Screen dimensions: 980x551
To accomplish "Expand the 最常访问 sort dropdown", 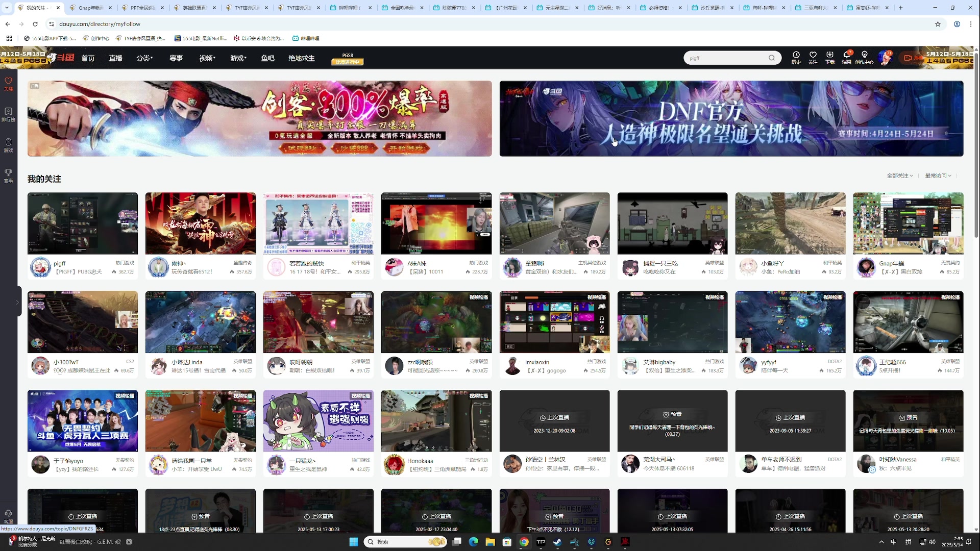I will pos(938,176).
